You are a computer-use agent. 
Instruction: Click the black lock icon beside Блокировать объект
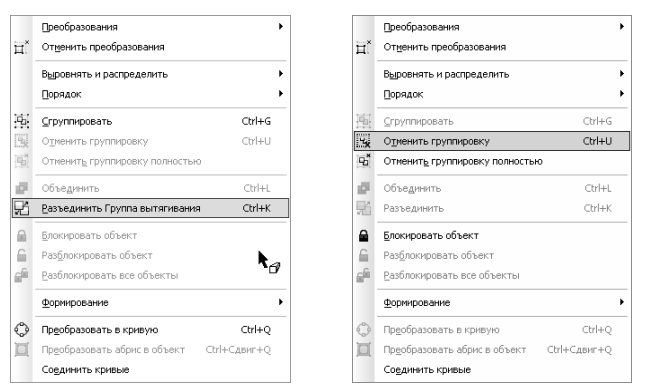(364, 236)
